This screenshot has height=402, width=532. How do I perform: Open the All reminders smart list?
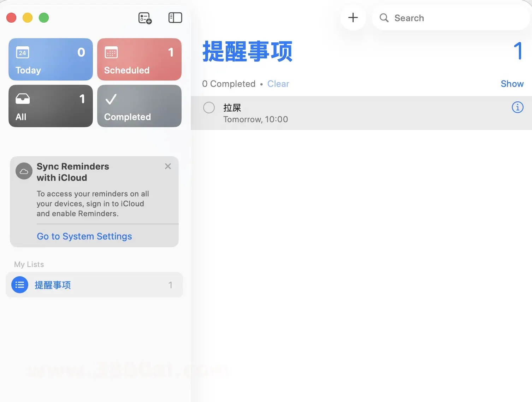tap(51, 106)
